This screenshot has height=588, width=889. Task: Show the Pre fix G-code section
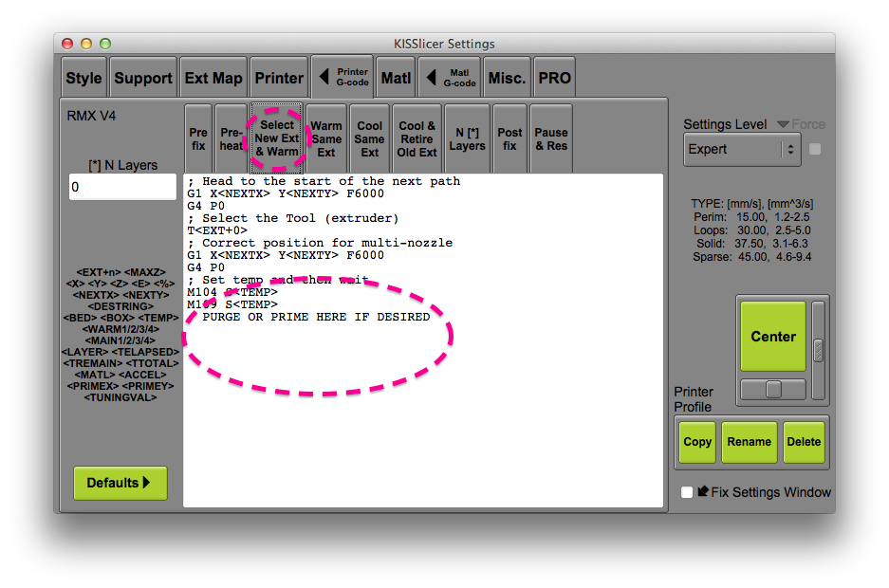click(x=198, y=138)
